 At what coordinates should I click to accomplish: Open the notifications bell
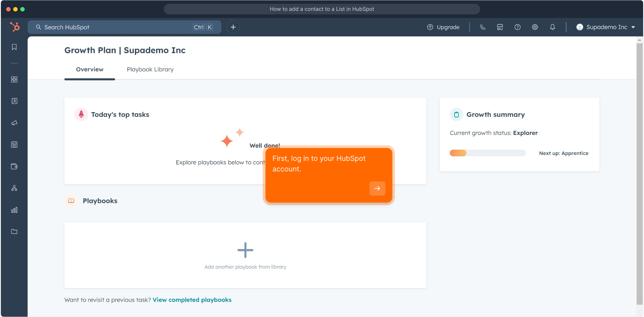(552, 27)
